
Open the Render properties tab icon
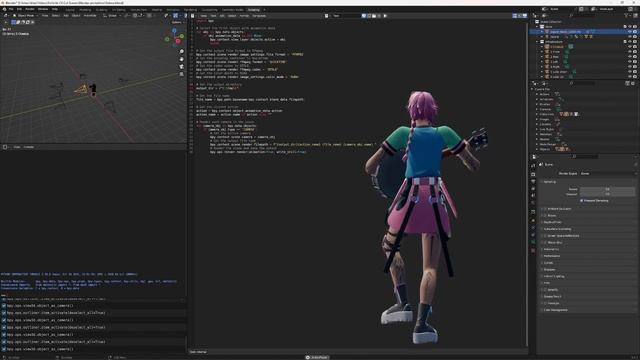pos(533,174)
